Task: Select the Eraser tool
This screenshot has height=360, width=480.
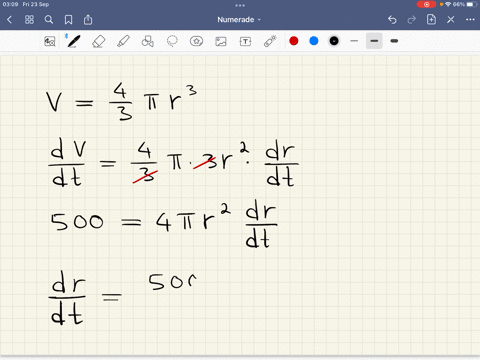Action: (99, 41)
